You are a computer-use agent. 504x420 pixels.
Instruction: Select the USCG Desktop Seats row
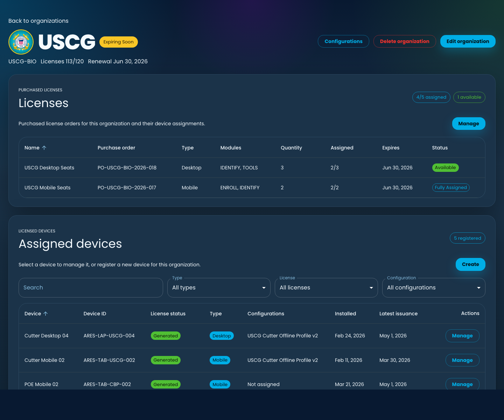pyautogui.click(x=252, y=168)
